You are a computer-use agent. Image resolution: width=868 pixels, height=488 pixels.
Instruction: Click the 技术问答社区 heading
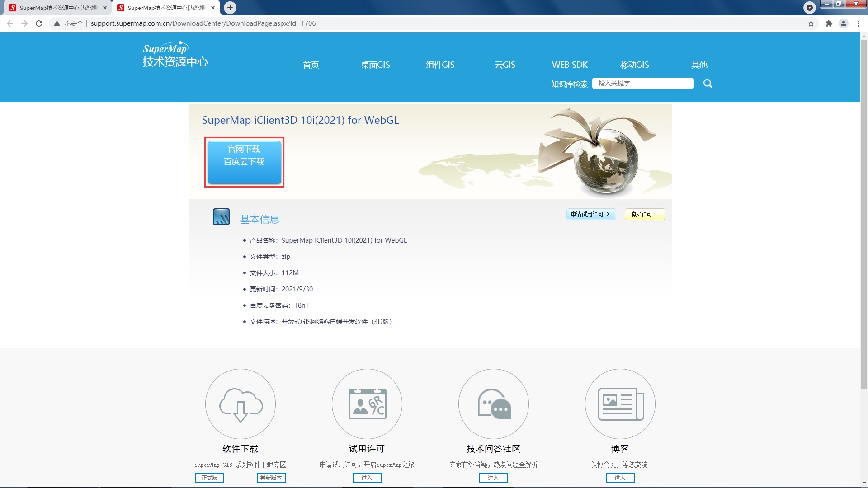494,449
